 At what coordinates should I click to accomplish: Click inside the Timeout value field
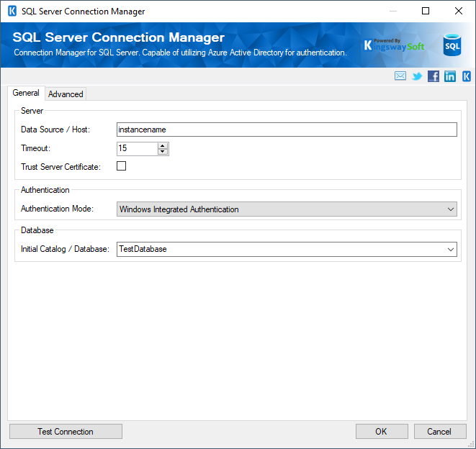click(x=137, y=149)
